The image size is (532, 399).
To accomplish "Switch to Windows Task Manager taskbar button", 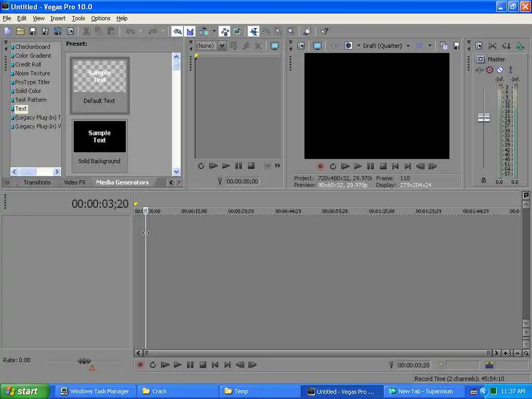I will pyautogui.click(x=95, y=391).
